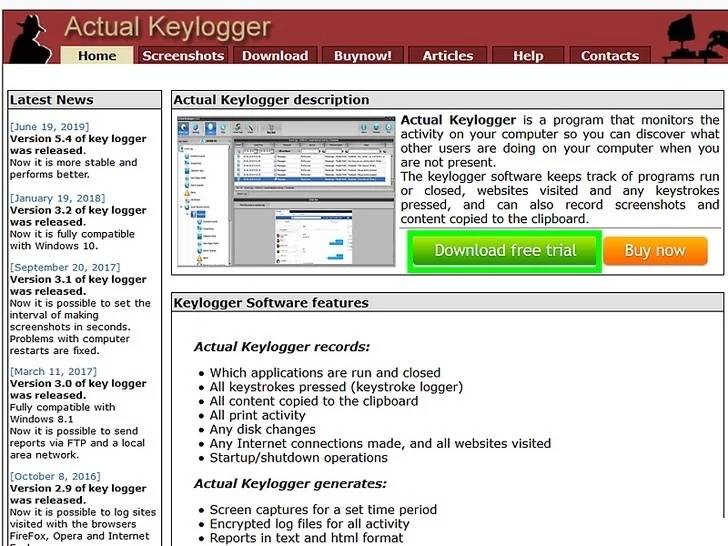728x546 pixels.
Task: Click 'Encrypted log files for all activity'
Action: (x=310, y=524)
